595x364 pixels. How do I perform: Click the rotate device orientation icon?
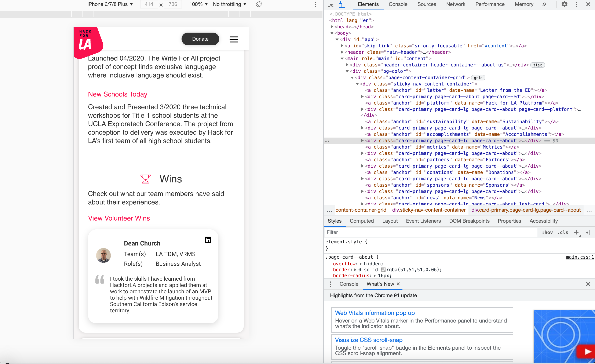click(259, 4)
